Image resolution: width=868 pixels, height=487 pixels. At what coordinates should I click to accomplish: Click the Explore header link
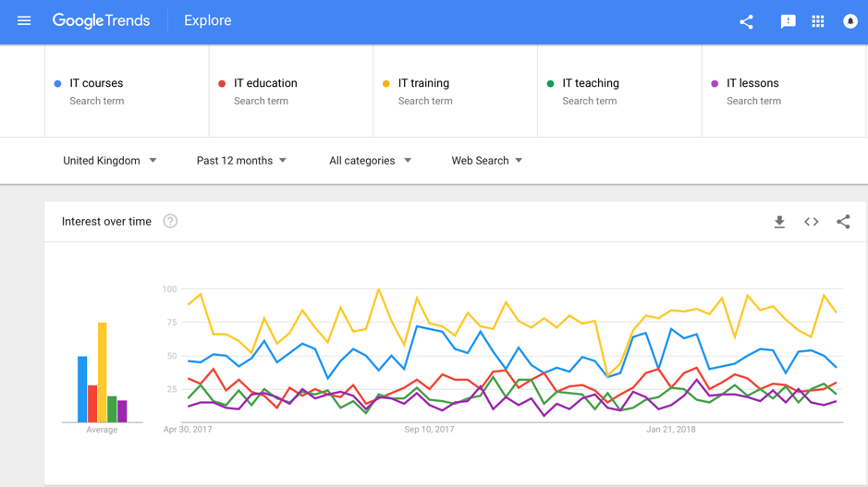[208, 20]
